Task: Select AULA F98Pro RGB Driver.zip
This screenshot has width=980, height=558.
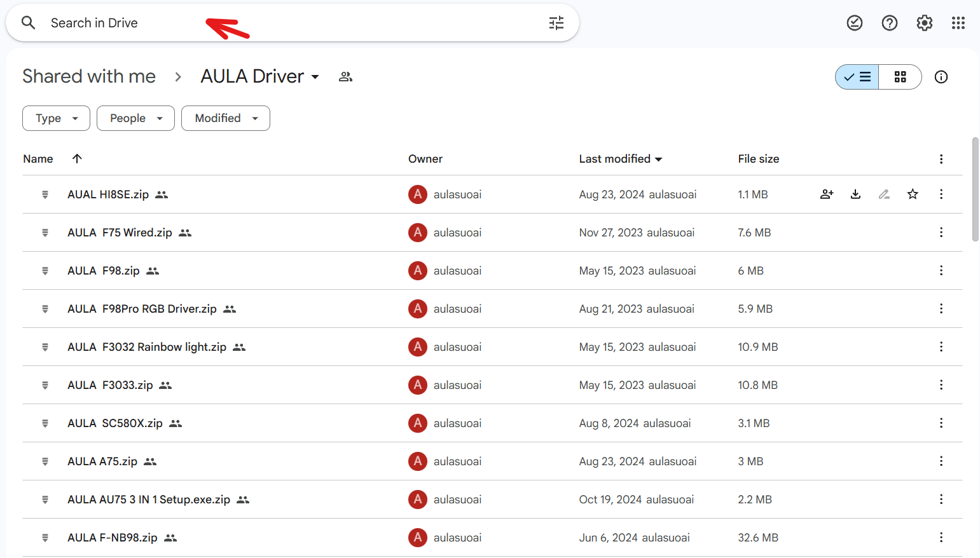Action: [x=142, y=309]
